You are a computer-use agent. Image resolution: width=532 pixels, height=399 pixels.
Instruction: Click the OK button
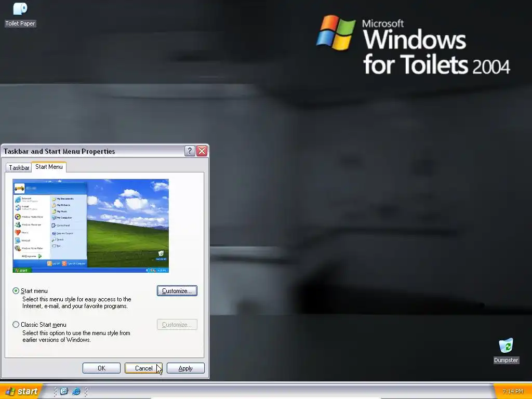pyautogui.click(x=101, y=368)
